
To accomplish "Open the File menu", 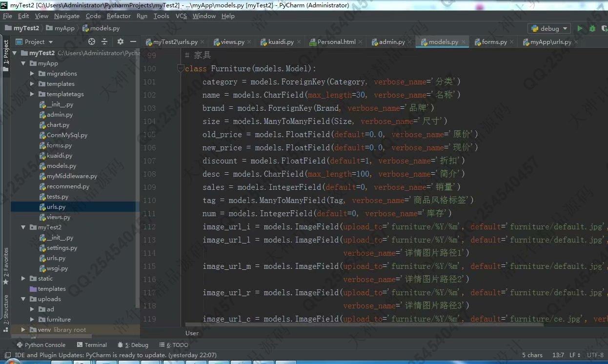I will pos(7,16).
